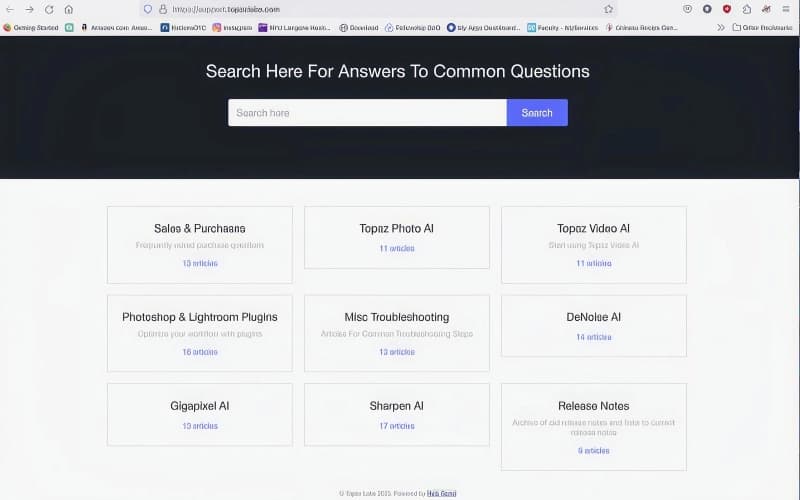Open the Faculty bookmark
The height and width of the screenshot is (500, 800).
(x=562, y=28)
